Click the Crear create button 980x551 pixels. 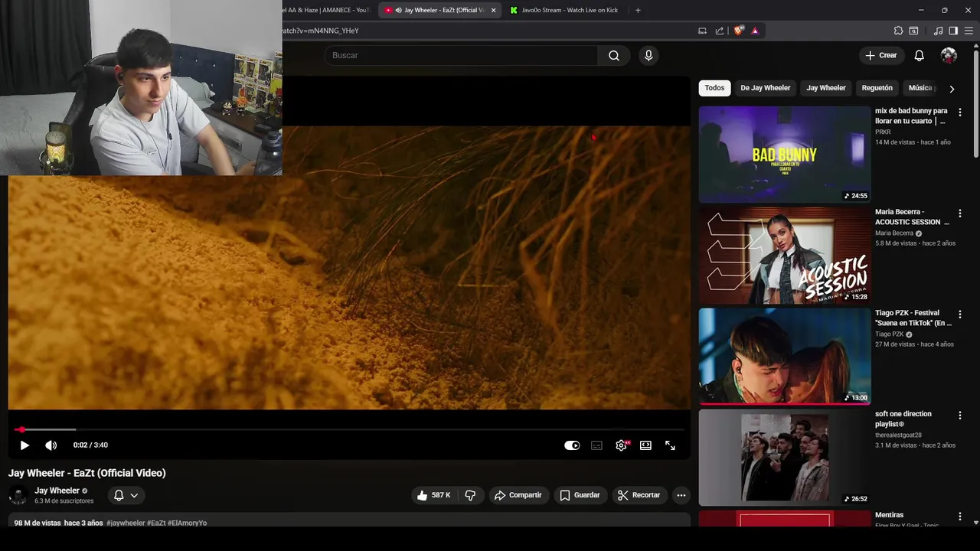(x=881, y=55)
